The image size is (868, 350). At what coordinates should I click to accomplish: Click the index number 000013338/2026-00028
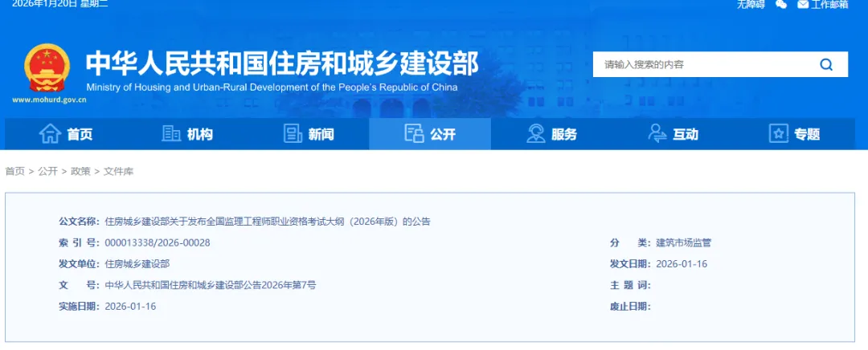point(158,242)
